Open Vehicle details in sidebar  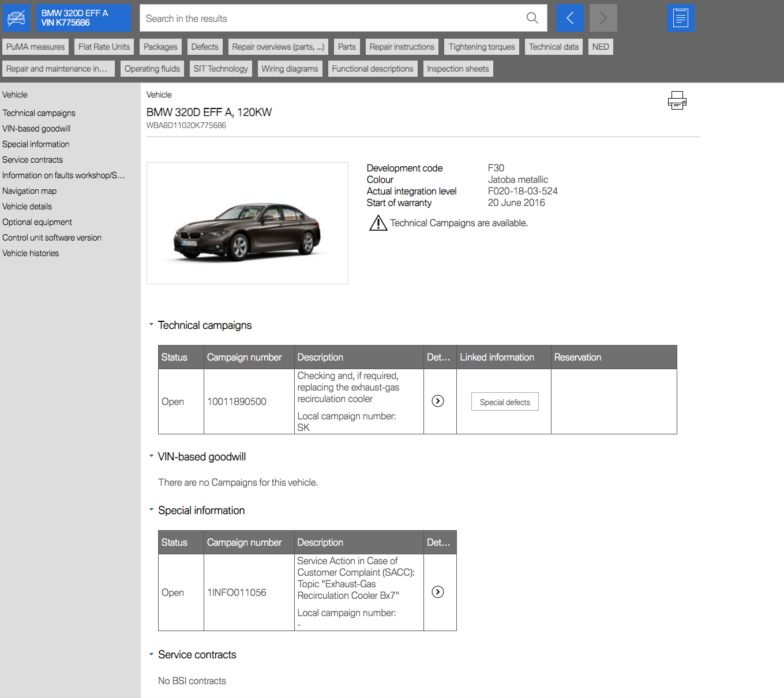(x=27, y=207)
